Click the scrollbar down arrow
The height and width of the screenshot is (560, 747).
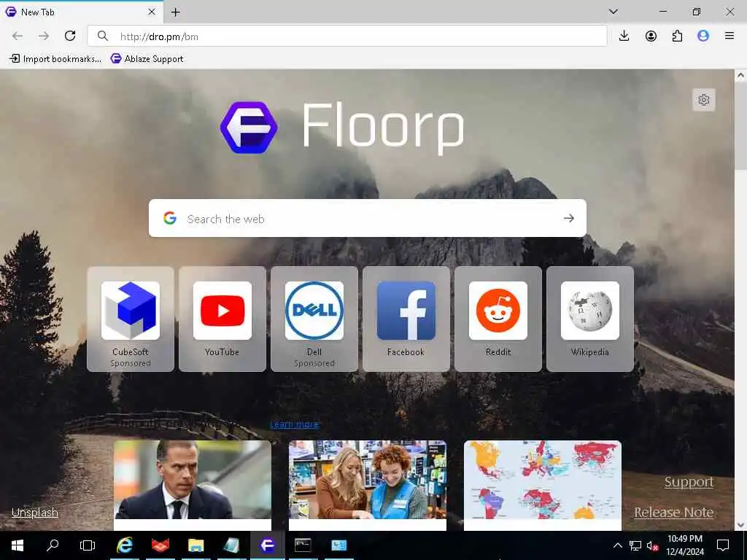click(740, 525)
